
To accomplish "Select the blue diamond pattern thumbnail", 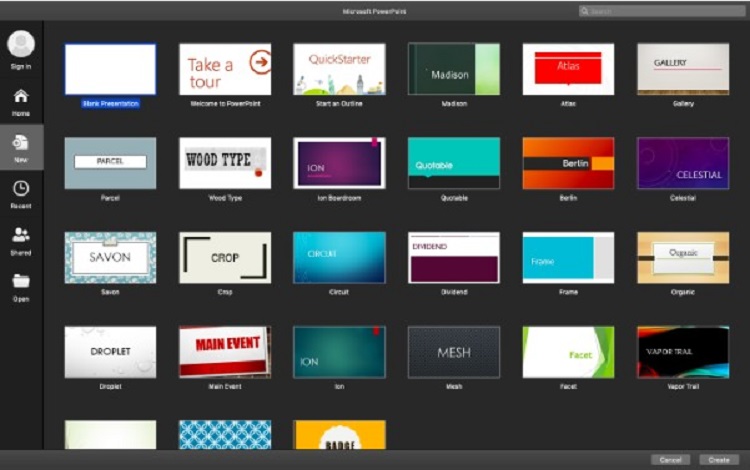I will [225, 435].
